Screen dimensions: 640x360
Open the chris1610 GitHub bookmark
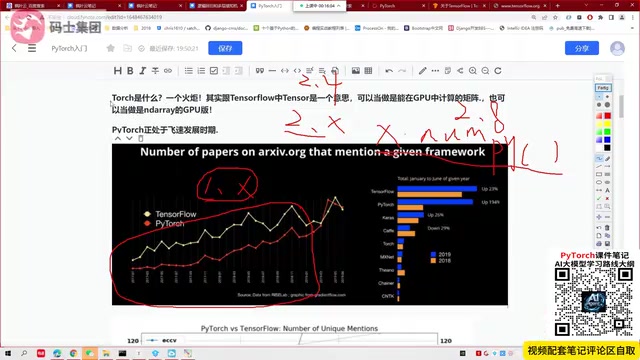(x=178, y=28)
